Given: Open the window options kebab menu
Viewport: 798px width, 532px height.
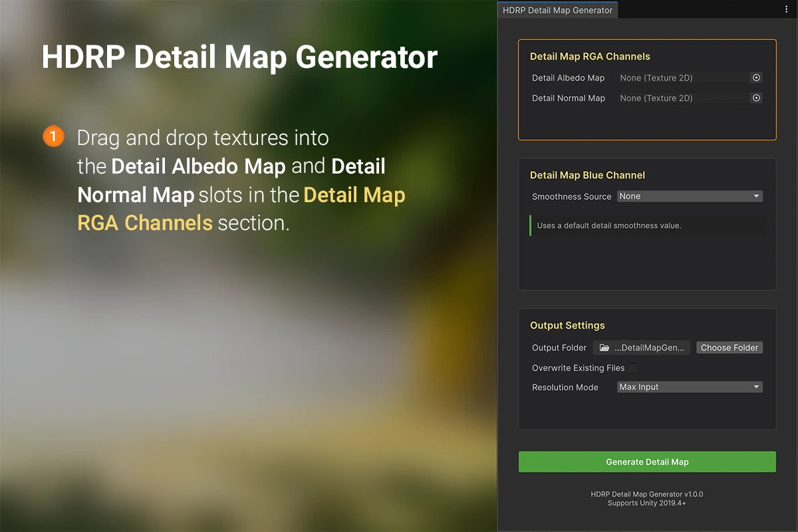Looking at the screenshot, I should tap(786, 9).
